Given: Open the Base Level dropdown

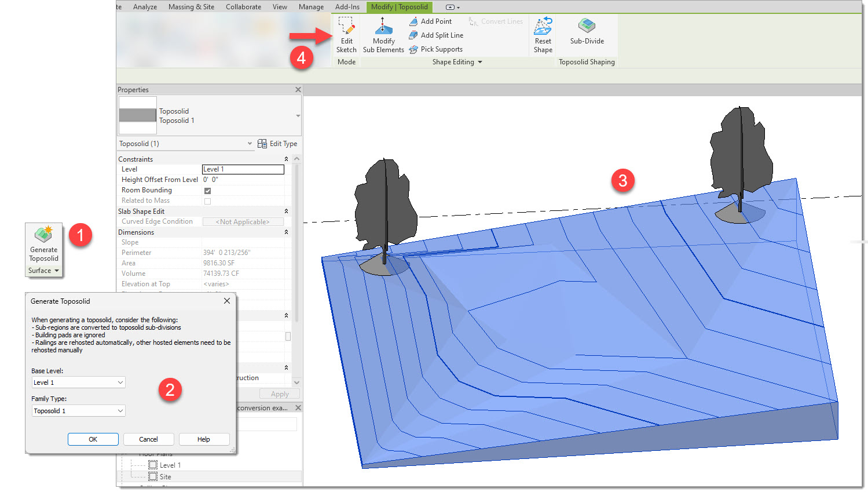Looking at the screenshot, I should pyautogui.click(x=78, y=382).
